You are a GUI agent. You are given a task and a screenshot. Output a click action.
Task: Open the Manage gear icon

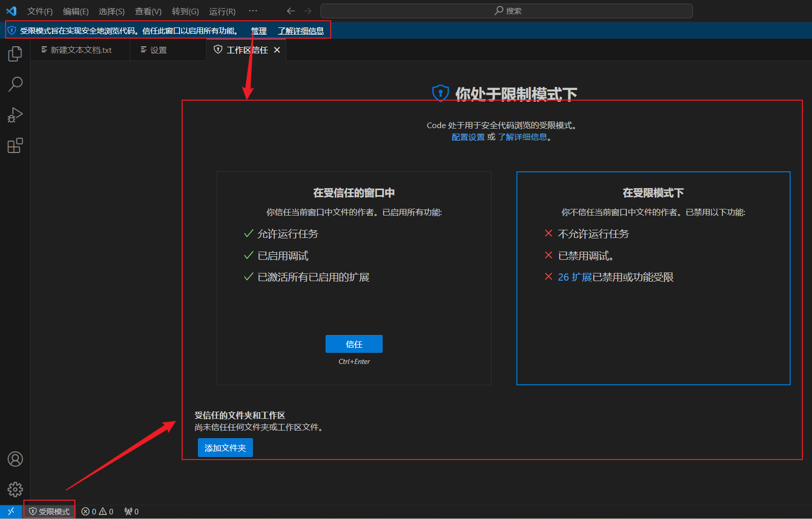pos(15,490)
